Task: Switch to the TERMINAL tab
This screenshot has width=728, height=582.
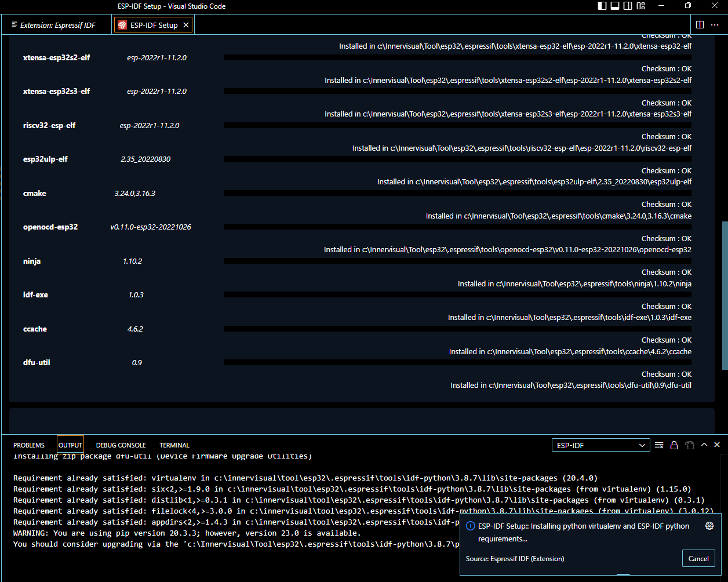Action: (174, 445)
